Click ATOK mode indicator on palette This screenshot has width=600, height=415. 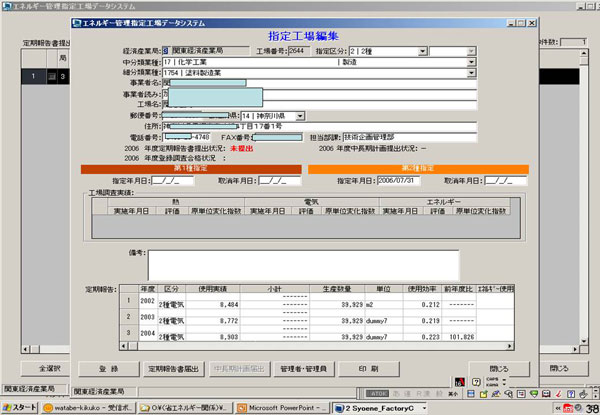(377, 394)
